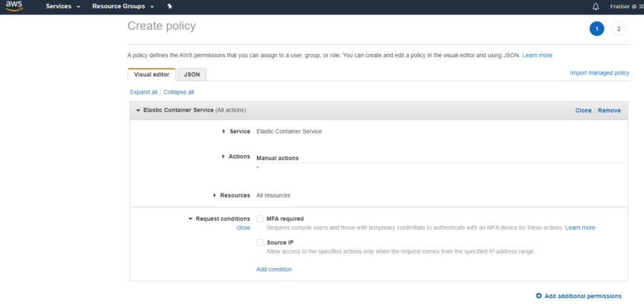The height and width of the screenshot is (304, 644).
Task: Click the AWS logo home icon
Action: (x=14, y=6)
